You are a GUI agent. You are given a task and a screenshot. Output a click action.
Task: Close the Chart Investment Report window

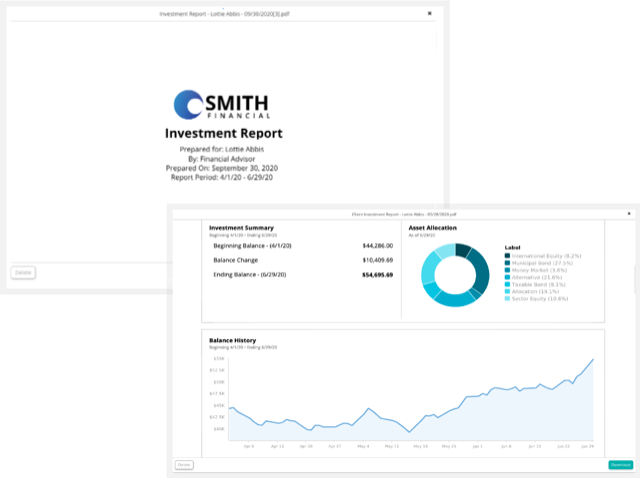pyautogui.click(x=627, y=213)
